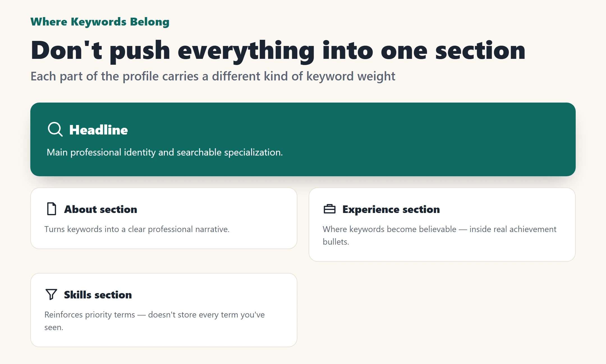Click the briefcase icon beside Experience section
The width and height of the screenshot is (606, 364).
330,209
